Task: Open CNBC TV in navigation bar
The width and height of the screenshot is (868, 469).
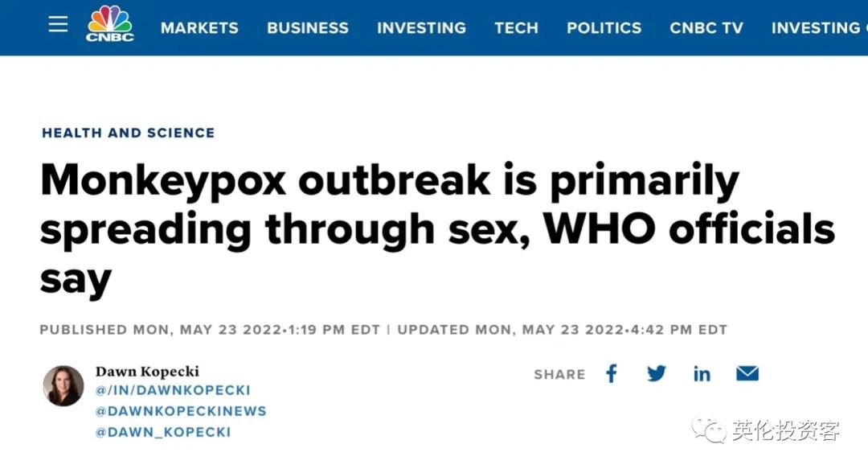Action: (706, 27)
